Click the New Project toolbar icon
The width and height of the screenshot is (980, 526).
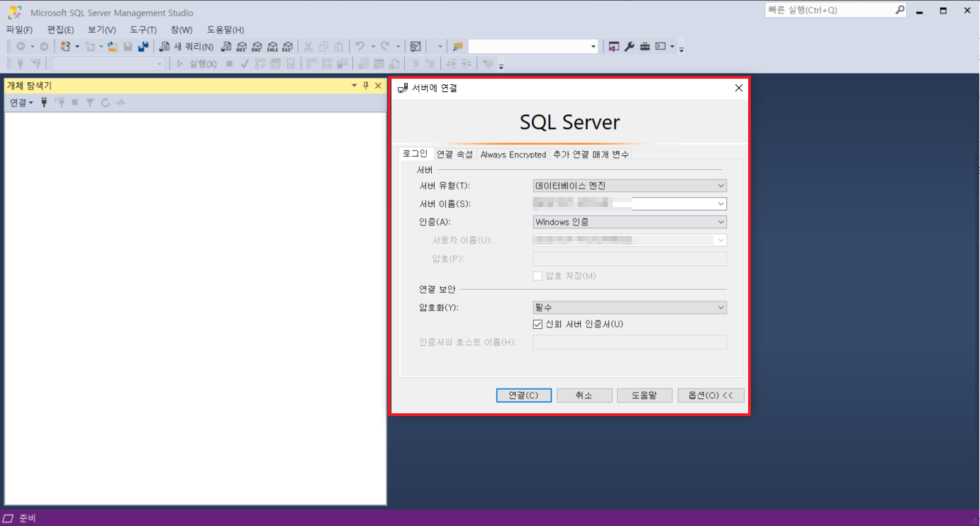tap(65, 47)
